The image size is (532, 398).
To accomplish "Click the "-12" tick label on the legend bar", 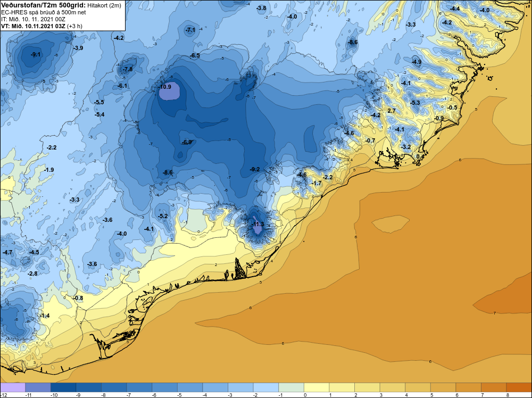I will 3,395.
